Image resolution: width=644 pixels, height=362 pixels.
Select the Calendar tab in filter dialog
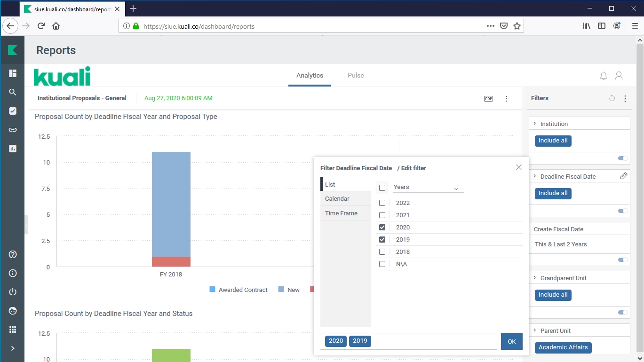(337, 199)
